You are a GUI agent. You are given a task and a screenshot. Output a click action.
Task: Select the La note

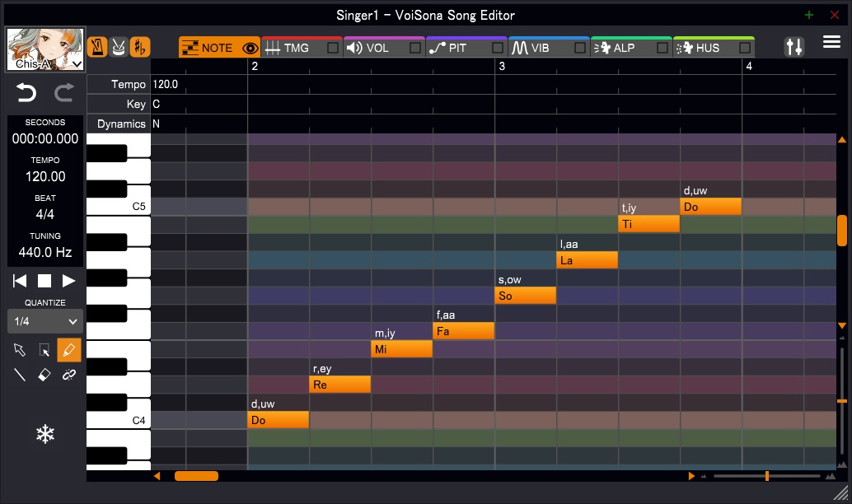[587, 260]
